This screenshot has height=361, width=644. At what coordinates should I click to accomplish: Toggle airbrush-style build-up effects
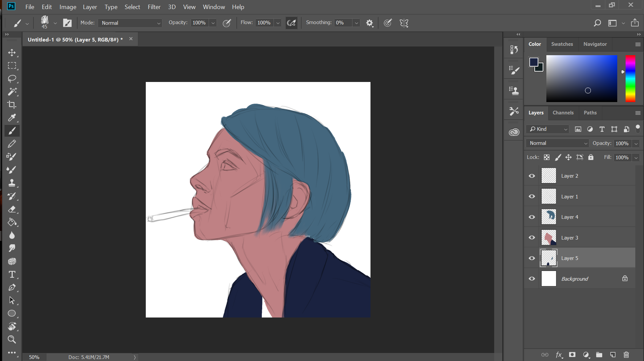click(292, 23)
